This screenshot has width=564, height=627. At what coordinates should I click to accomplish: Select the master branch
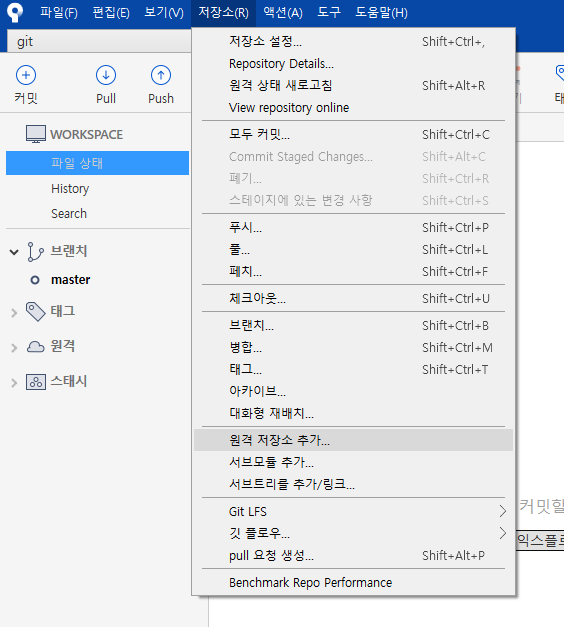point(70,280)
